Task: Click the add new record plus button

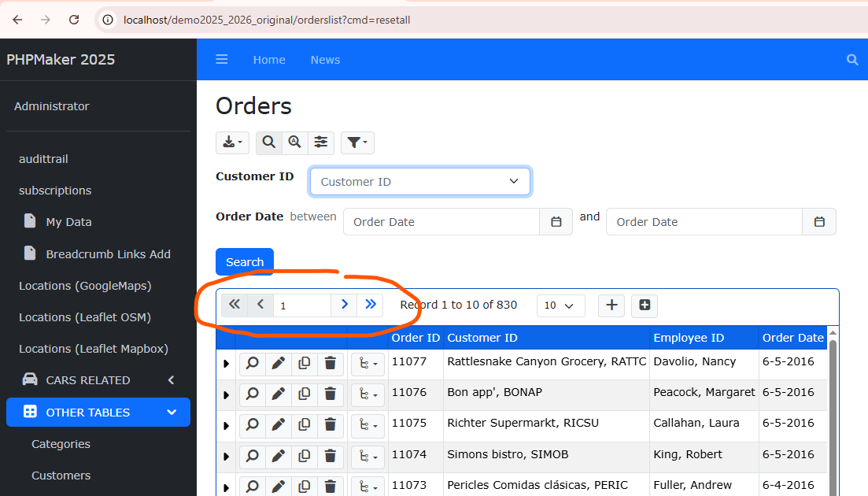Action: [611, 305]
